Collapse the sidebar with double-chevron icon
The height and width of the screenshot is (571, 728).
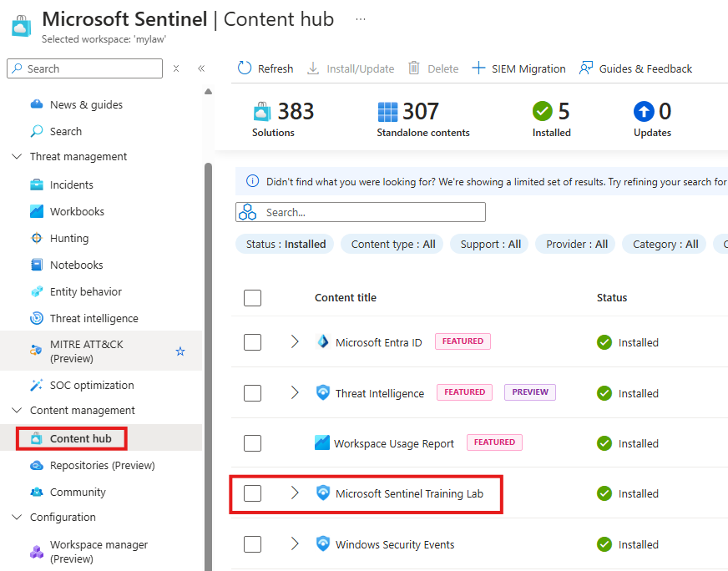click(x=201, y=68)
